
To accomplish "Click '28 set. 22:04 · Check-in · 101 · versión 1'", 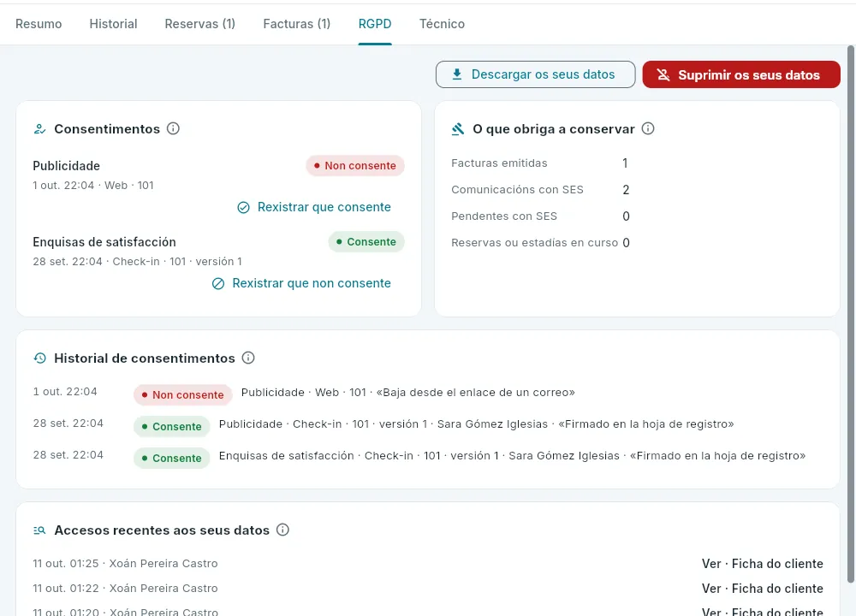I will point(137,262).
